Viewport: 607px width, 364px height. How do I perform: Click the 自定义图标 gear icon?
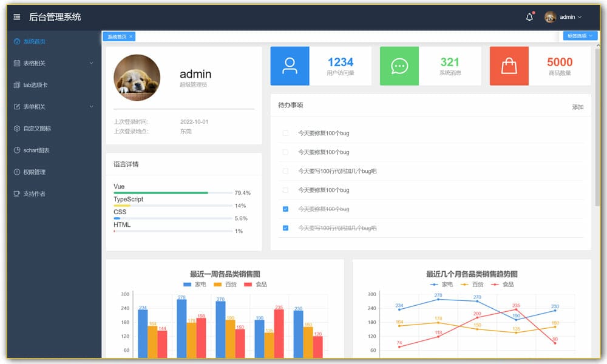point(16,129)
